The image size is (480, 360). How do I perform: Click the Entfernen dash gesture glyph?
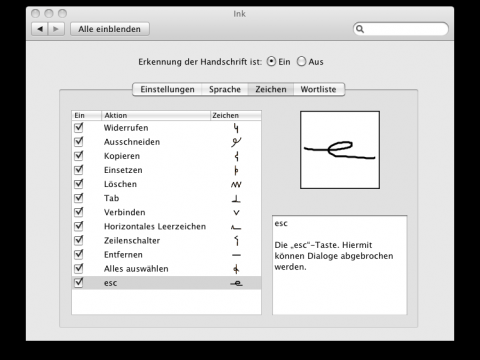[236, 255]
